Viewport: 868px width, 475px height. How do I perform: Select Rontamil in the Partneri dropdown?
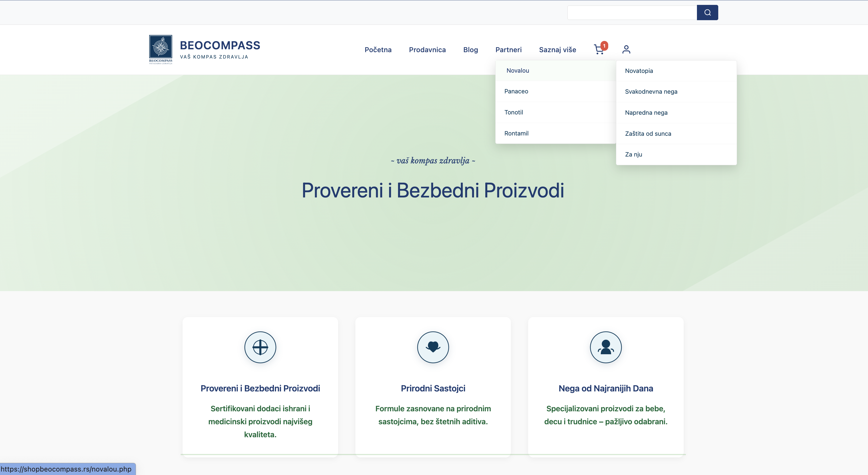556,133
